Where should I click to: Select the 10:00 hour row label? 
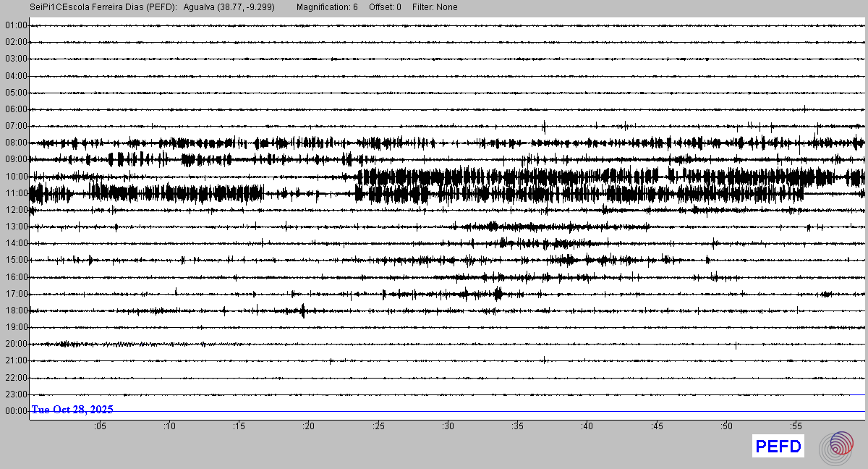click(15, 177)
